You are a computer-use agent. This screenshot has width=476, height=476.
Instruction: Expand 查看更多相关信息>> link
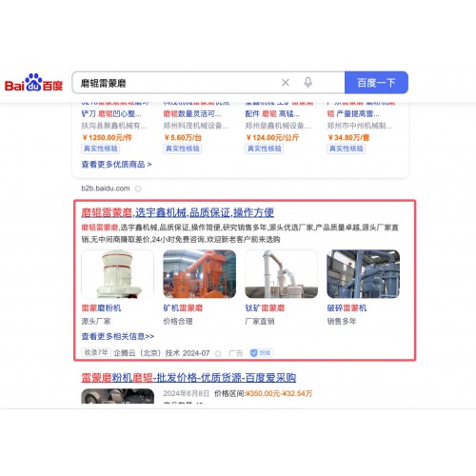(x=118, y=336)
